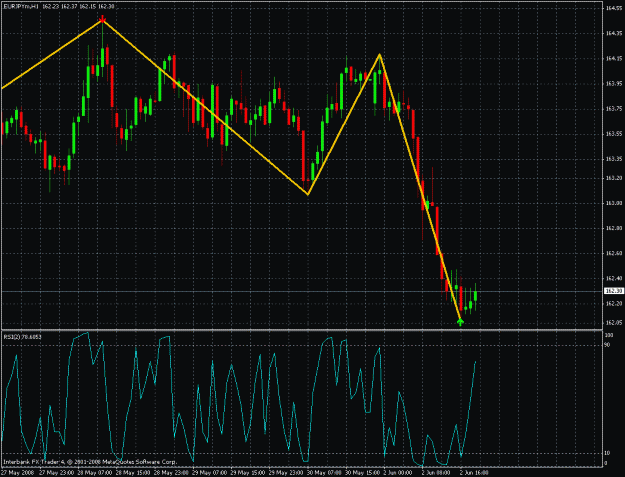Click the 163.20 price scale label
The width and height of the screenshot is (625, 477).
coord(614,178)
